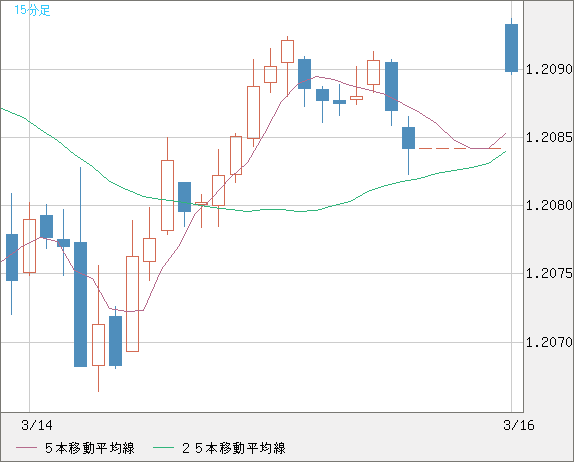Image resolution: width=574 pixels, height=462 pixels.
Task: Click the 3/14 date label
Action: coord(37,425)
